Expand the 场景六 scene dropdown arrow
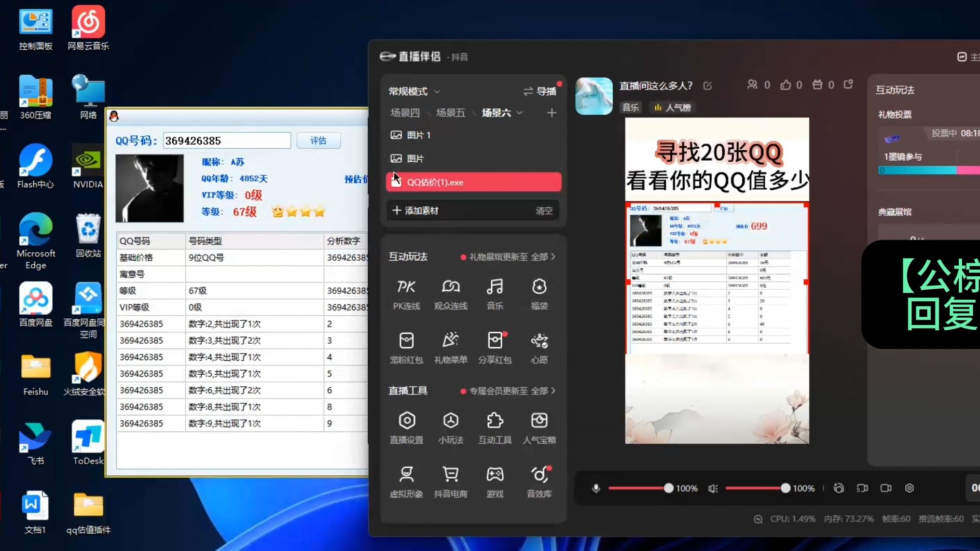The height and width of the screenshot is (551, 980). (520, 112)
